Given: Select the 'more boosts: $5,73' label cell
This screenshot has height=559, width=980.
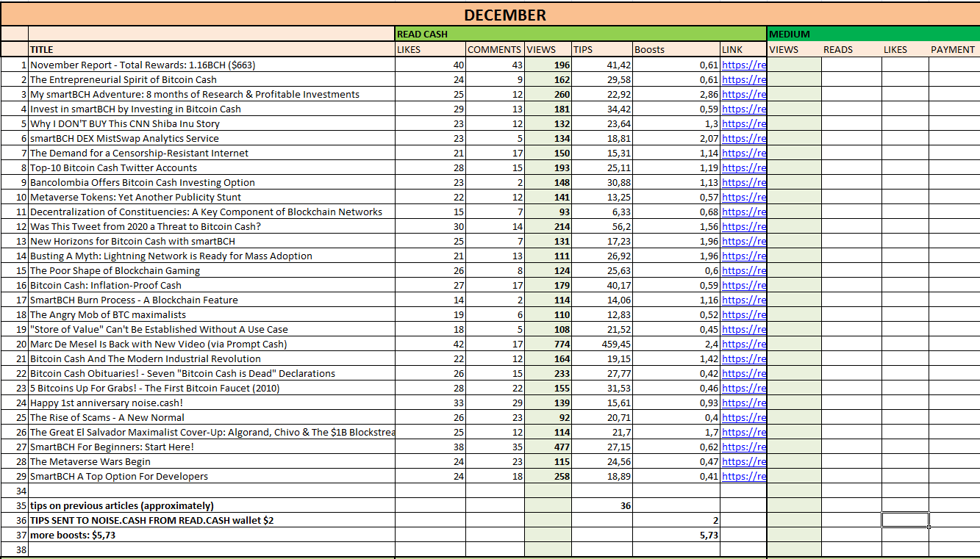Looking at the screenshot, I should point(212,535).
